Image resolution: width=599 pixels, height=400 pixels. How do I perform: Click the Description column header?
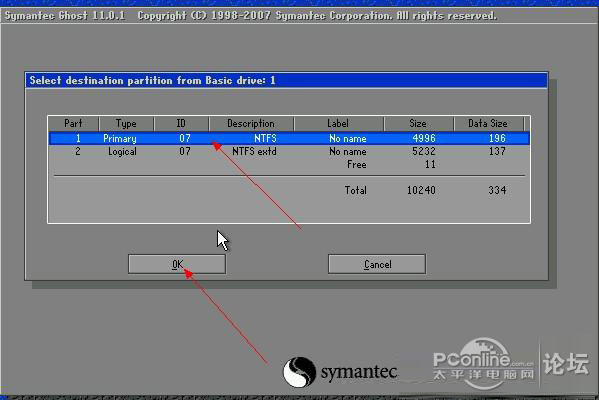point(251,123)
